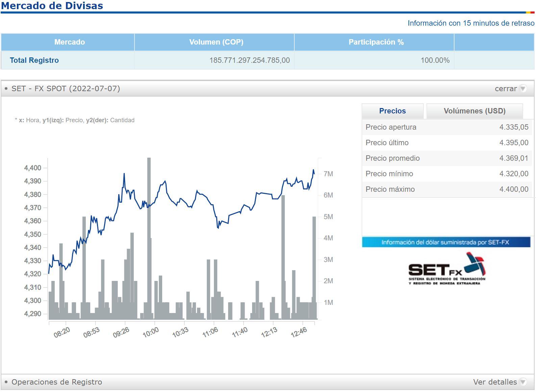Collapse the chart panel with the cerrar label

click(x=506, y=88)
